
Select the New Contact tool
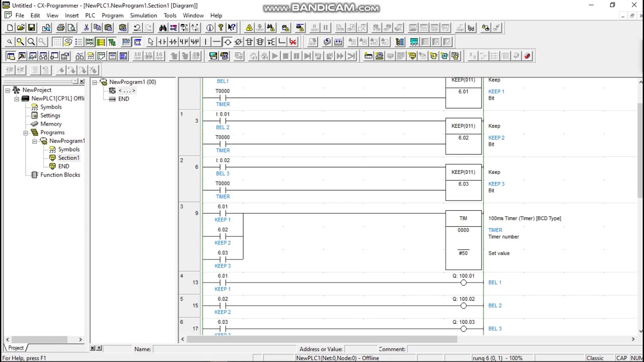pos(162,42)
